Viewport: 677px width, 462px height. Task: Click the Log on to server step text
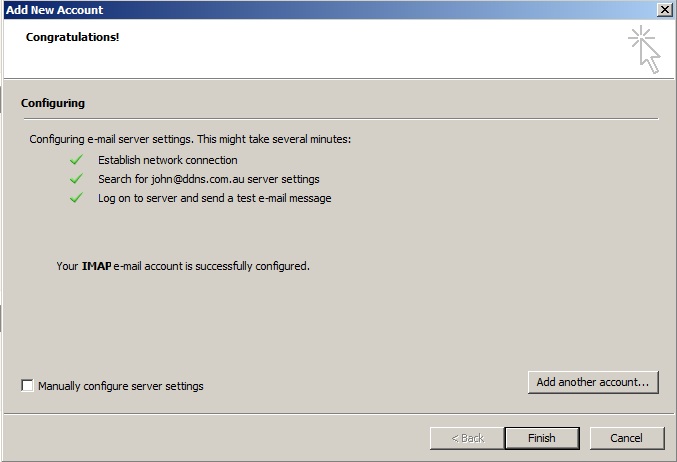click(215, 198)
